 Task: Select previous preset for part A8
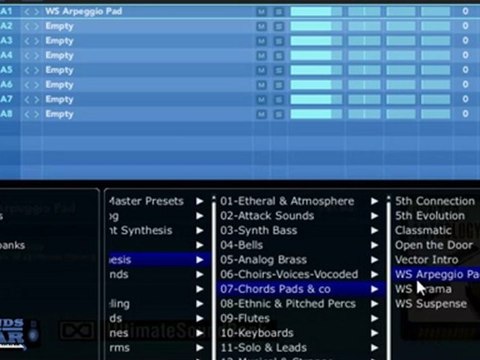[27, 114]
